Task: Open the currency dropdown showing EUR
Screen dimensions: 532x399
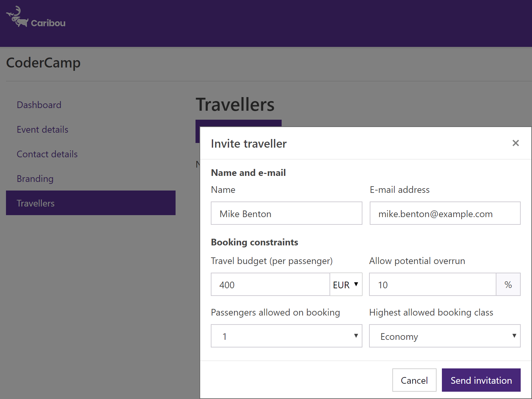Action: tap(346, 284)
